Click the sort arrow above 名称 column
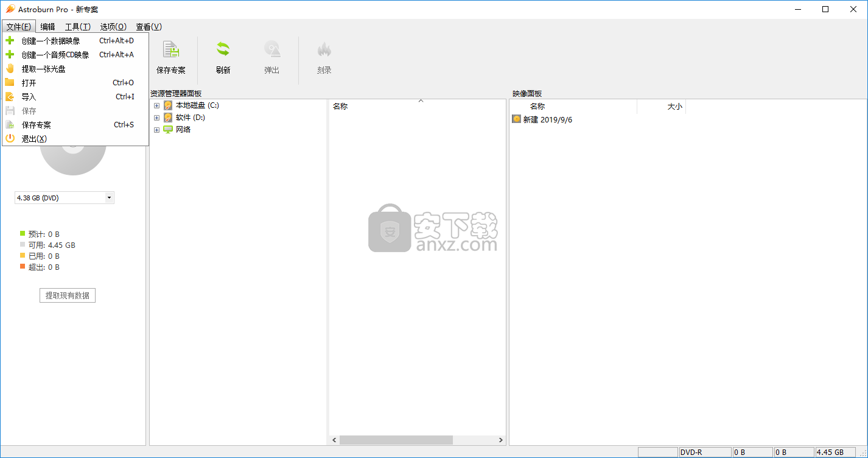 [420, 101]
